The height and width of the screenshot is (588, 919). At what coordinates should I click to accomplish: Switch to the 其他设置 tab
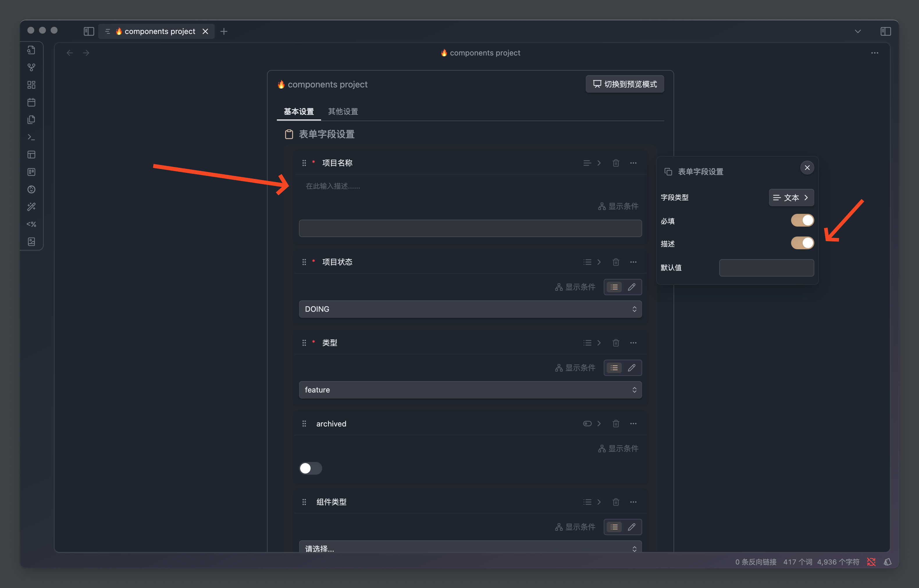(x=343, y=112)
